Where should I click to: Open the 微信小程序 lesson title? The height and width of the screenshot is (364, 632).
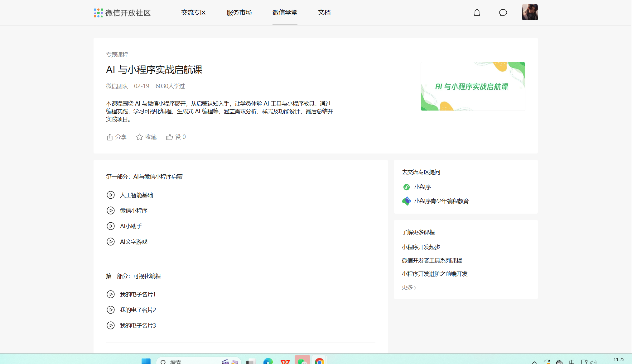pyautogui.click(x=134, y=211)
